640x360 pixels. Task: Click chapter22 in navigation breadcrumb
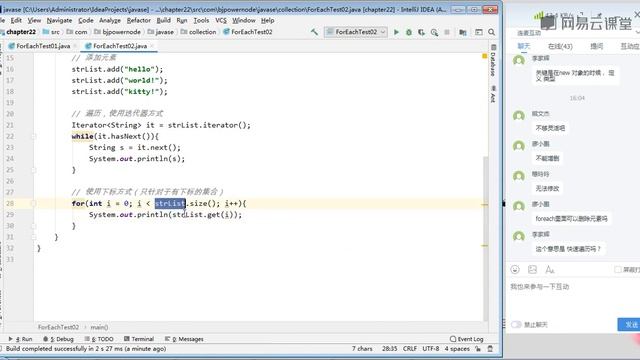[20, 32]
